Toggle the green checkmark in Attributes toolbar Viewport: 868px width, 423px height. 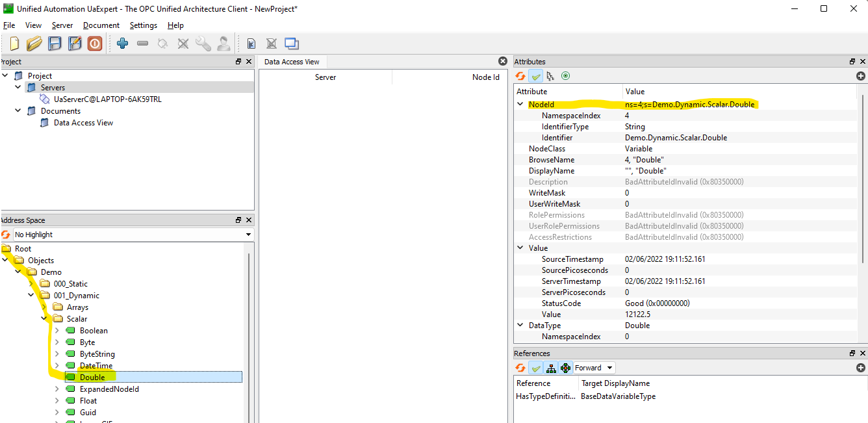tap(536, 76)
